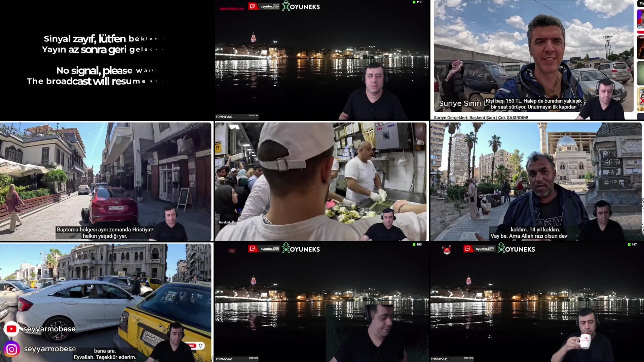Click the Instagram icon beside seyyarmobese
644x362 pixels.
(11, 349)
